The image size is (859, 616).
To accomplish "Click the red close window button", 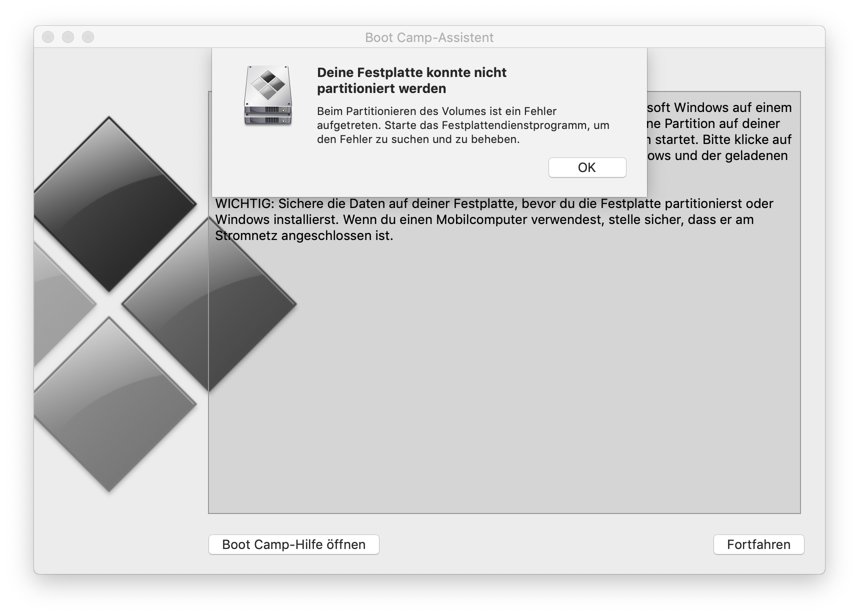I will click(x=48, y=37).
